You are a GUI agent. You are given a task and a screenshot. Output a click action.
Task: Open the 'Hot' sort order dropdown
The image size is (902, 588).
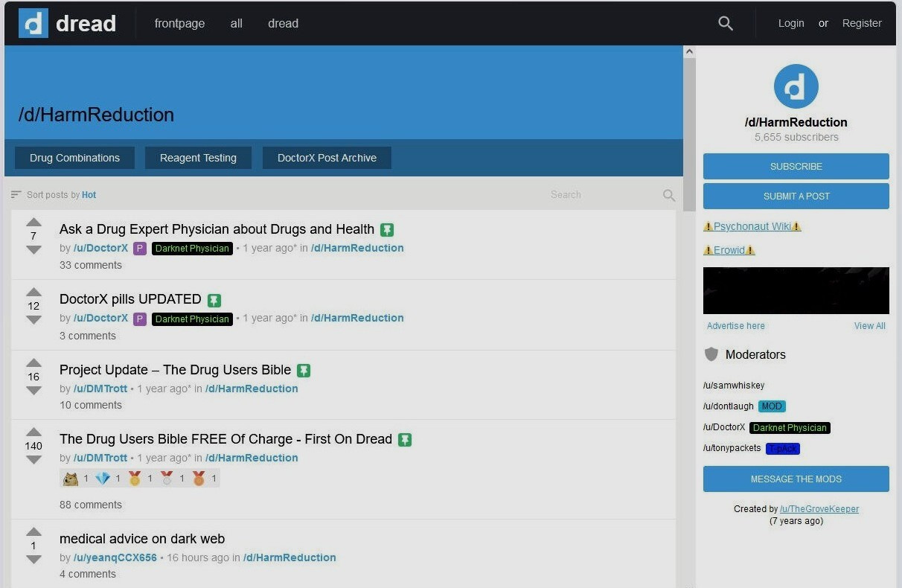(89, 195)
